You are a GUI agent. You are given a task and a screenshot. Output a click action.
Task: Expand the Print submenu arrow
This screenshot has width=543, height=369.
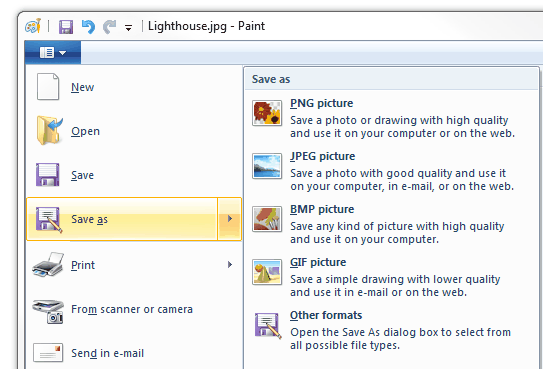click(x=230, y=265)
